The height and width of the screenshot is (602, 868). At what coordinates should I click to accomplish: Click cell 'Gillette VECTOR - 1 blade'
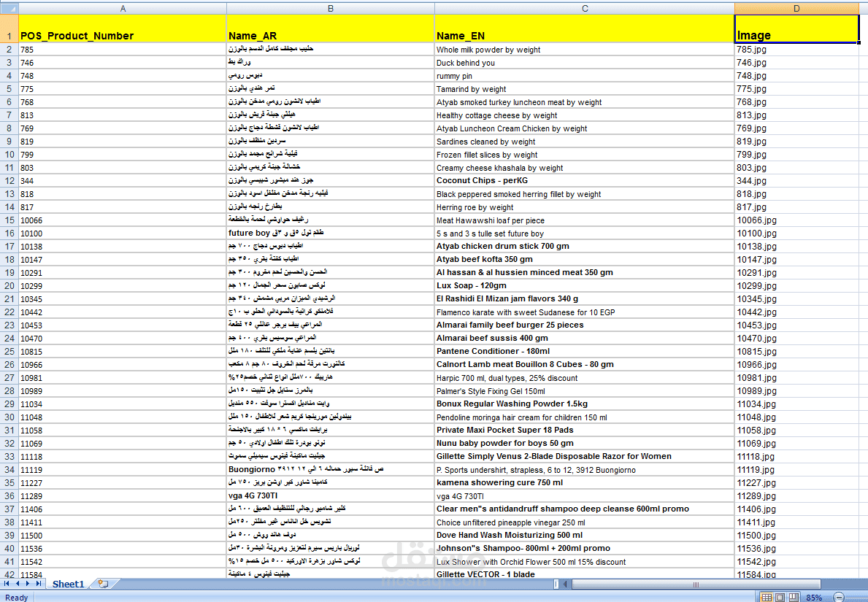(585, 574)
